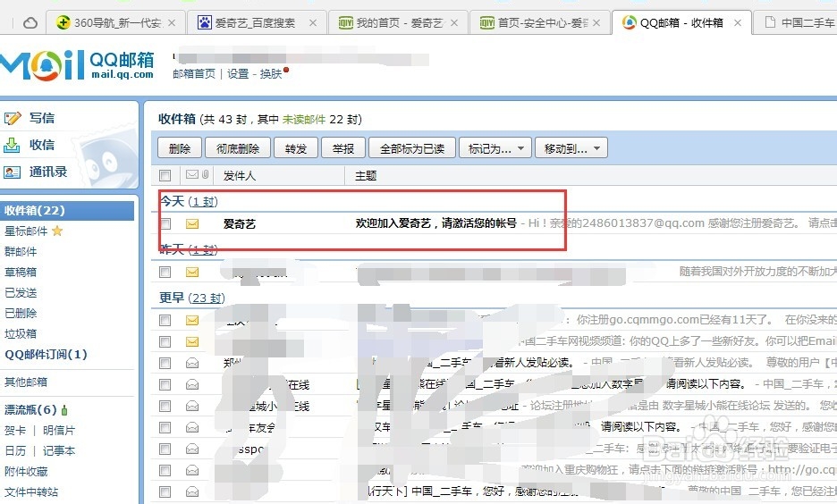
Task: Select today's group link 1 封
Action: click(205, 202)
